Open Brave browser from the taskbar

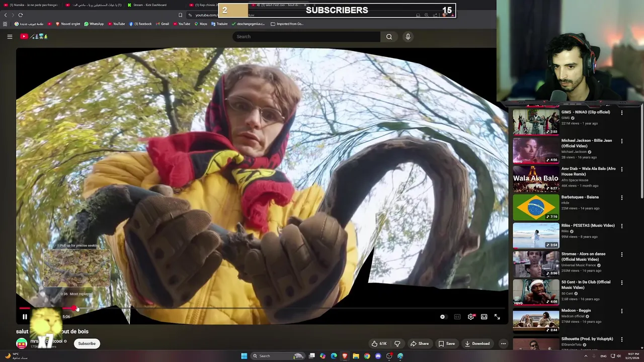coord(345,356)
